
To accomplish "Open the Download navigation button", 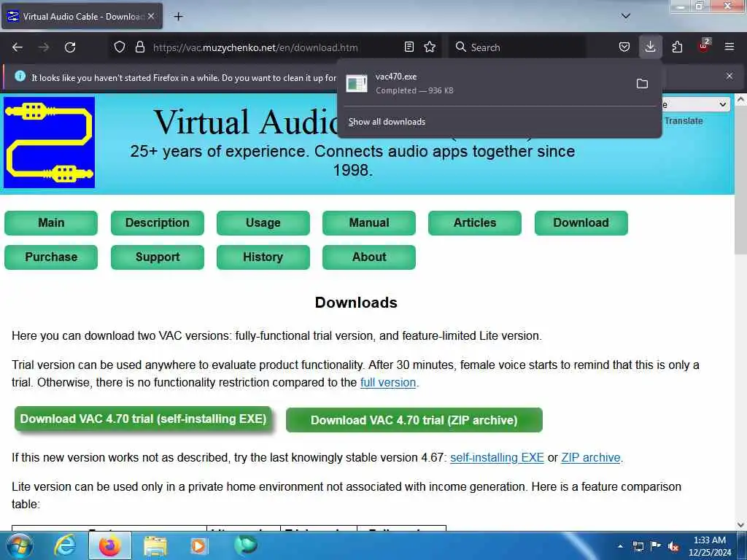I will point(581,223).
